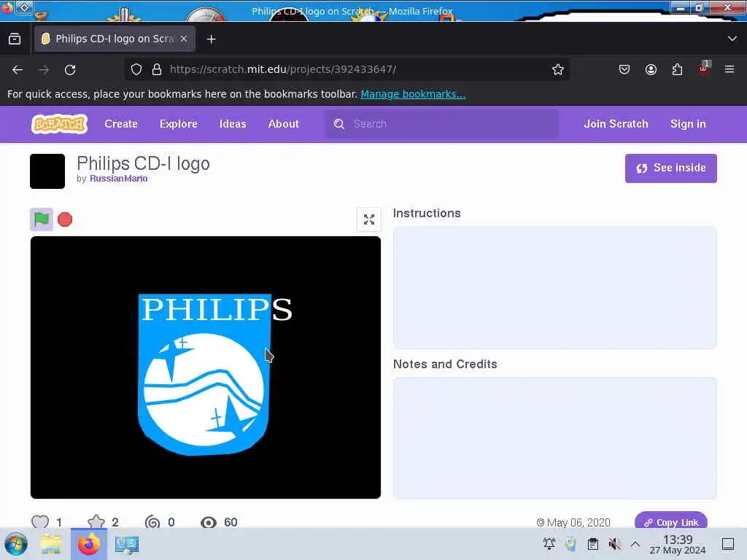Open the Windows-style start menu
Image resolution: width=747 pixels, height=560 pixels.
tap(16, 544)
